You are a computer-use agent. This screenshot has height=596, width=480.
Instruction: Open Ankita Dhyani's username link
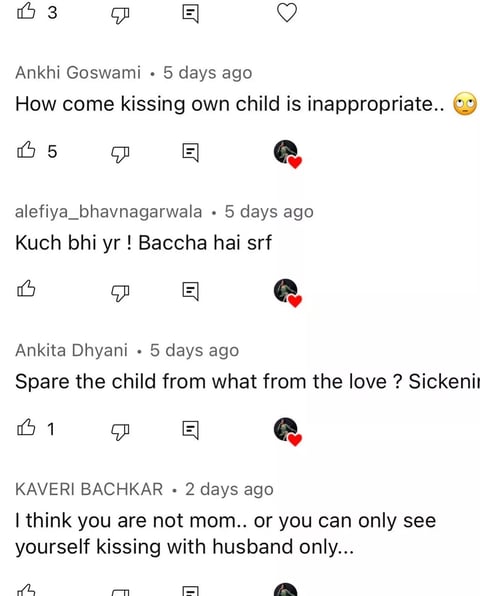pyautogui.click(x=71, y=350)
